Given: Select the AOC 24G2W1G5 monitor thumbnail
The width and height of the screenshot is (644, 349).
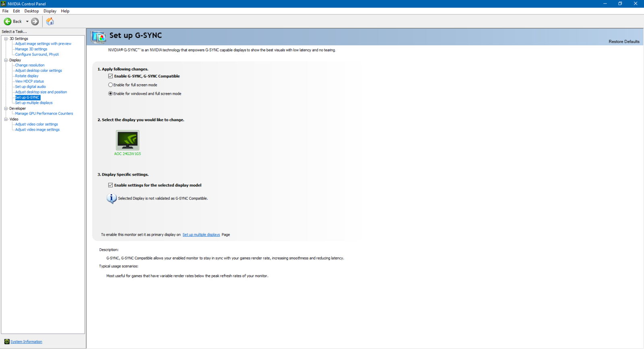Looking at the screenshot, I should tap(128, 140).
